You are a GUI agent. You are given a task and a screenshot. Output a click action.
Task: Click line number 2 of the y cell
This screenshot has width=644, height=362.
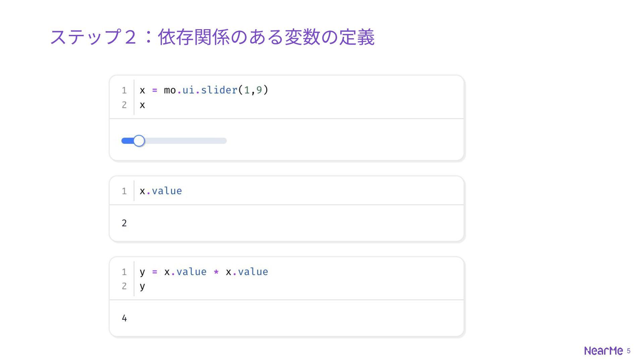124,286
